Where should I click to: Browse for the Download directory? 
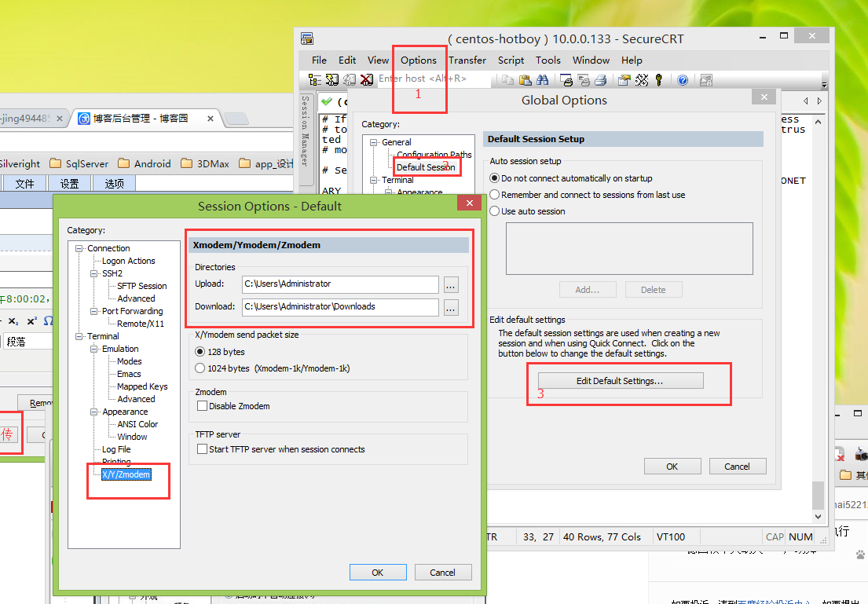pos(451,308)
